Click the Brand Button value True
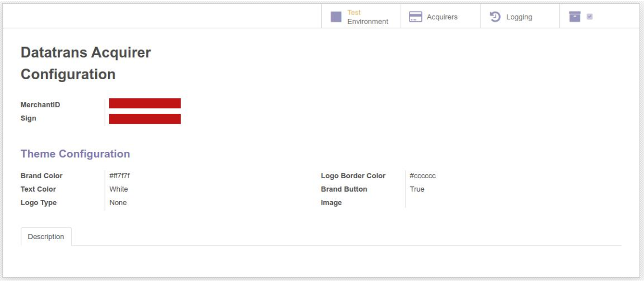The height and width of the screenshot is (281, 644). pyautogui.click(x=417, y=189)
